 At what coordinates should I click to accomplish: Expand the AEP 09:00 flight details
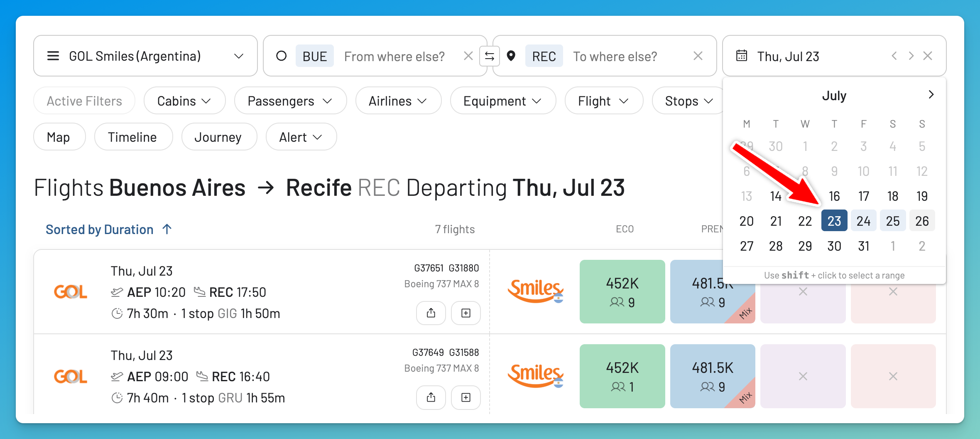466,397
